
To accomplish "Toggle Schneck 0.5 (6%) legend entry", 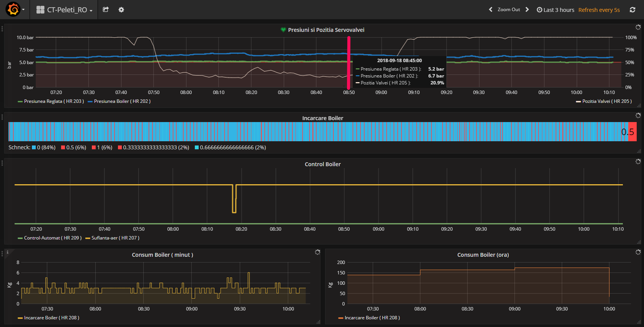I will pos(73,147).
